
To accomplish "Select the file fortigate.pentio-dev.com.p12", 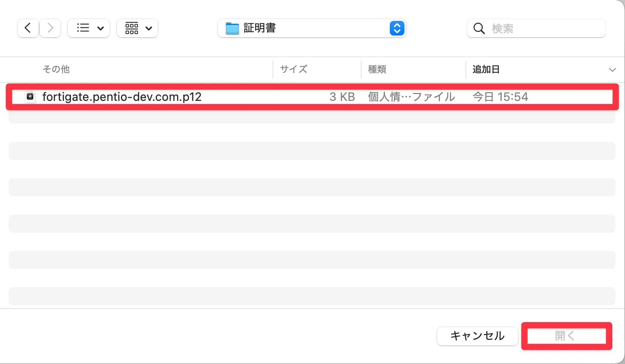I will click(x=312, y=96).
